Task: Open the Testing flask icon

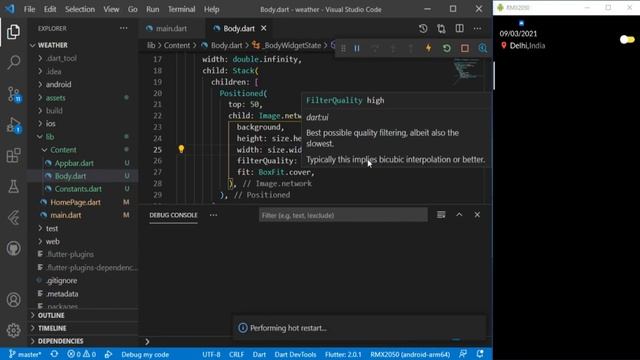Action: tap(13, 187)
